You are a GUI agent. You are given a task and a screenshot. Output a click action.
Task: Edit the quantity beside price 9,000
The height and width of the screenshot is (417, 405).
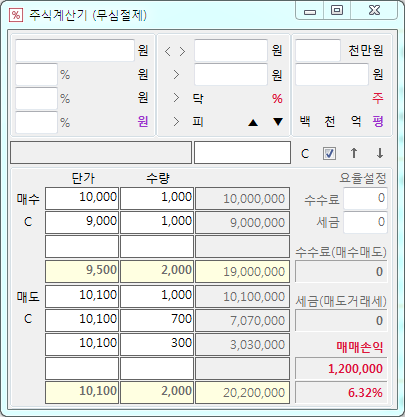pos(157,222)
